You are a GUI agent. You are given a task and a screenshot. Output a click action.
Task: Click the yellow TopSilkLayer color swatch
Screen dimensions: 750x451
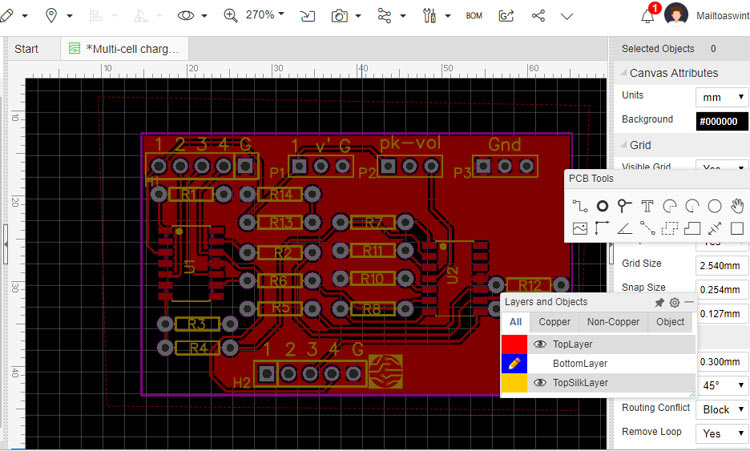click(514, 383)
